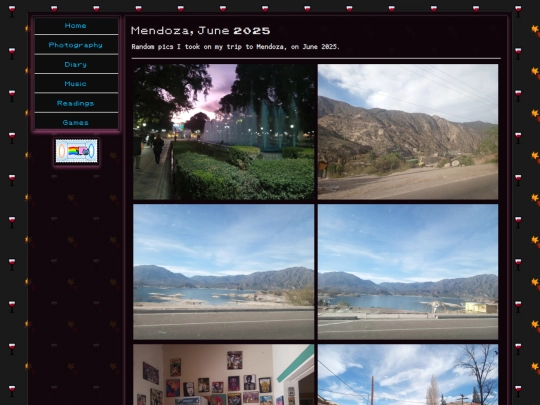This screenshot has width=540, height=405.
Task: Open the fountain at dusk photo
Action: coord(224,132)
